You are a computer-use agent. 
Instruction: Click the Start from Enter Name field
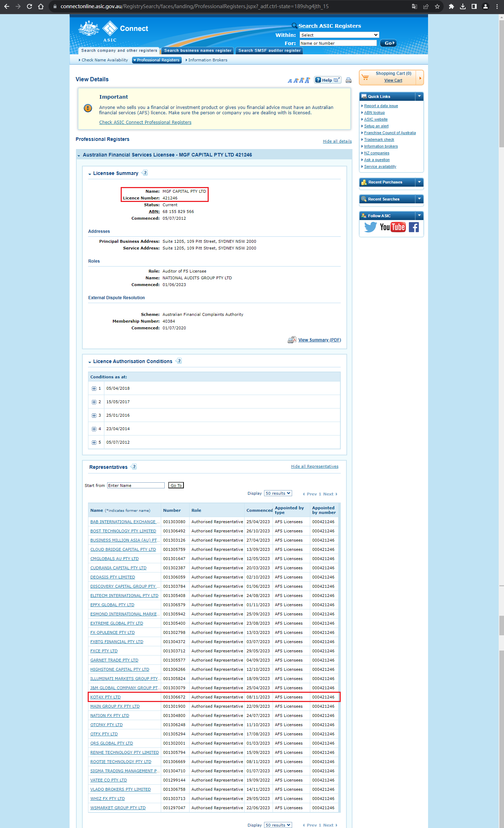[x=136, y=485]
